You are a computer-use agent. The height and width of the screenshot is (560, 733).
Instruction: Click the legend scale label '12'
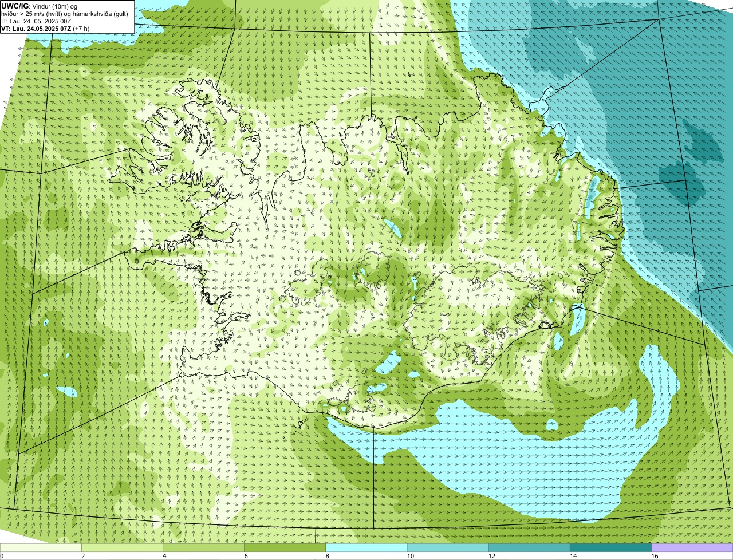coord(492,556)
